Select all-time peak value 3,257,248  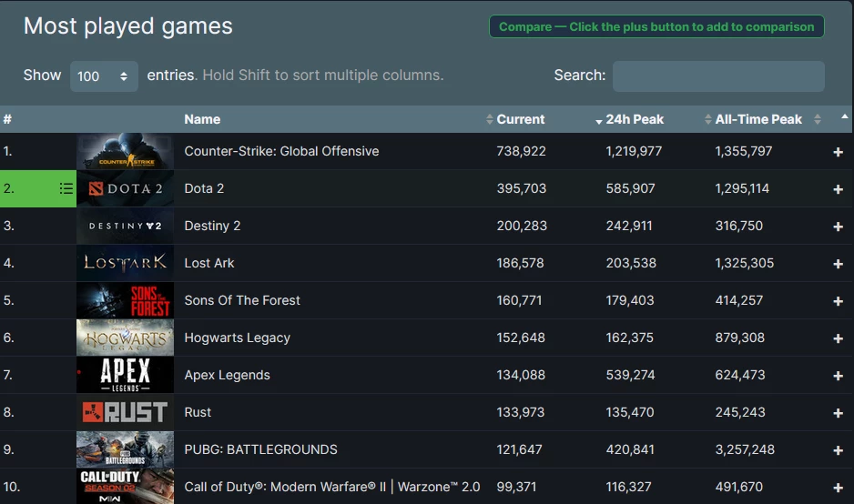click(x=745, y=449)
